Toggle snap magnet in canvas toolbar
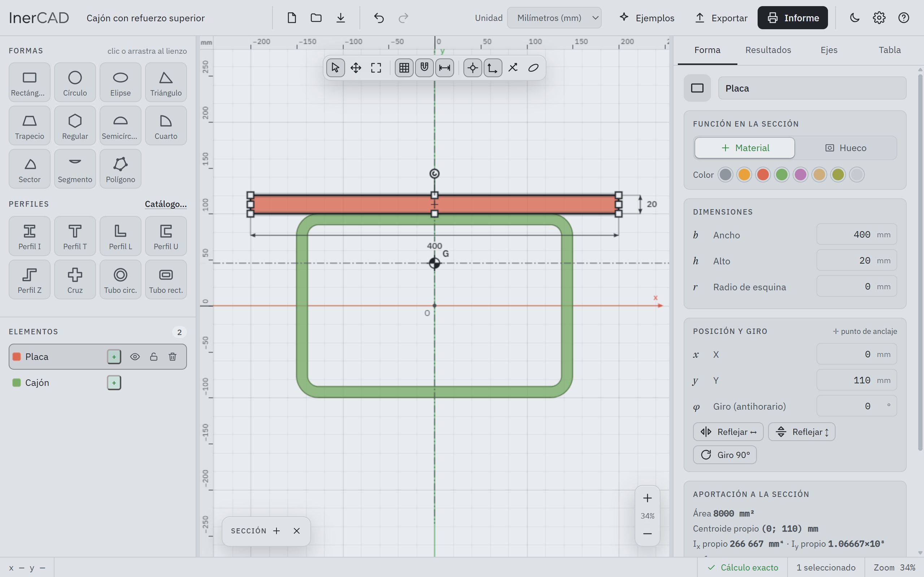The image size is (924, 577). pyautogui.click(x=424, y=68)
